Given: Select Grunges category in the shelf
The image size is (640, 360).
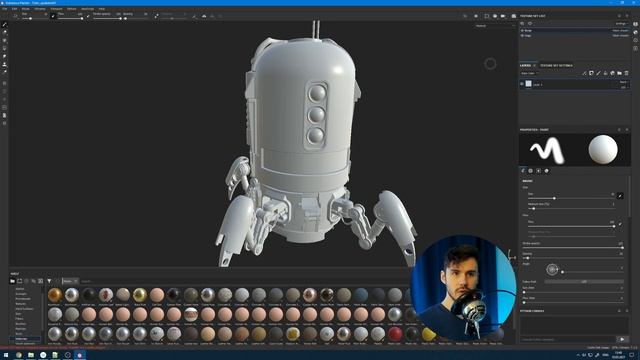Looking at the screenshot, I should point(21,294).
